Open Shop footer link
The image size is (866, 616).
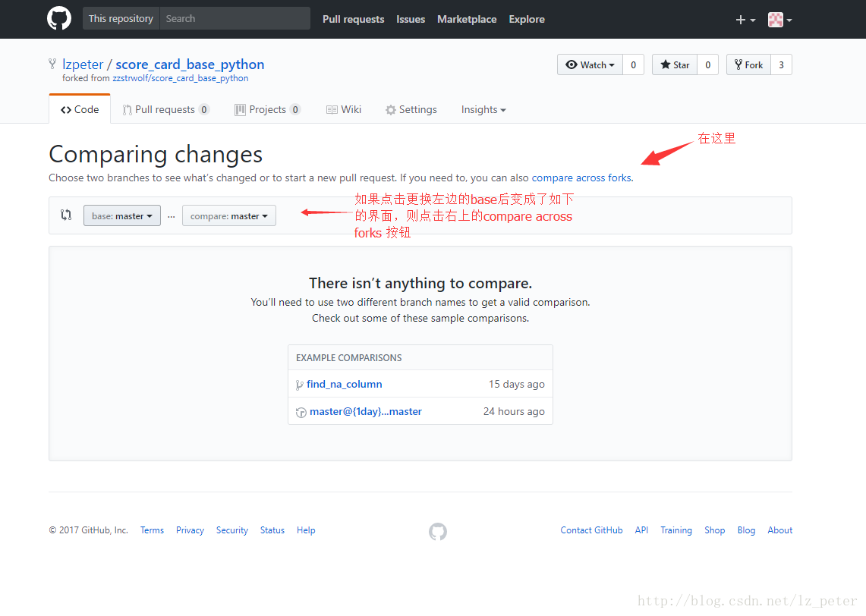coord(715,530)
